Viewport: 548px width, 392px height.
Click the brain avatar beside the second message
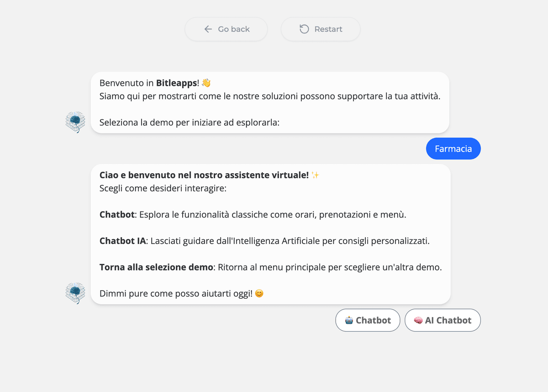[75, 293]
